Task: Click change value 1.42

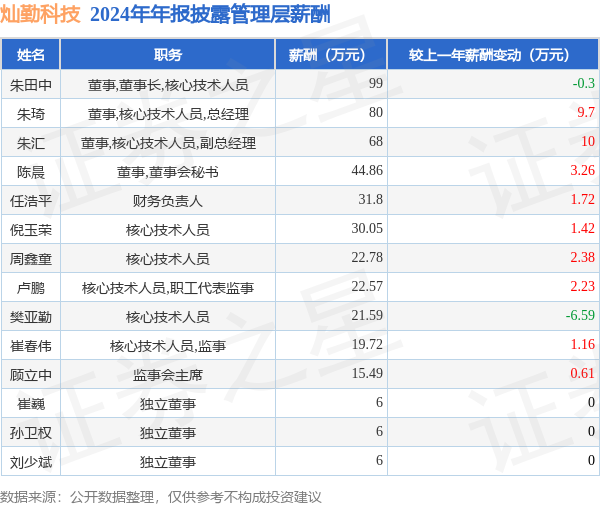Action: [582, 228]
